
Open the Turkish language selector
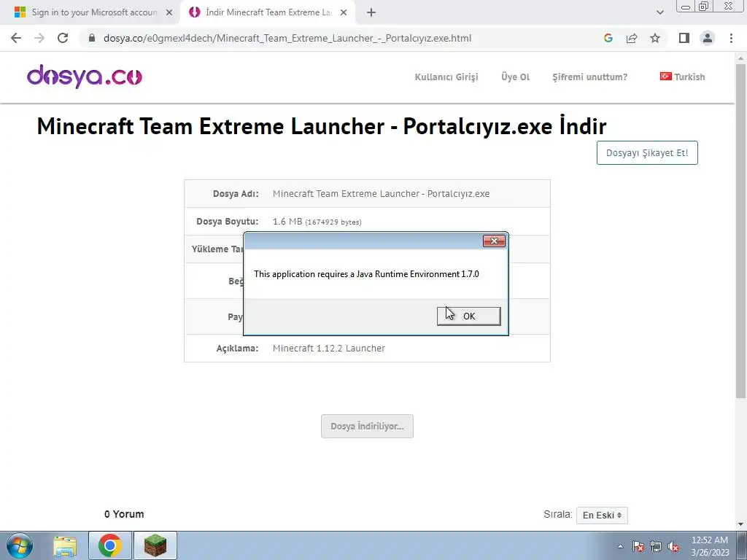[x=682, y=77]
